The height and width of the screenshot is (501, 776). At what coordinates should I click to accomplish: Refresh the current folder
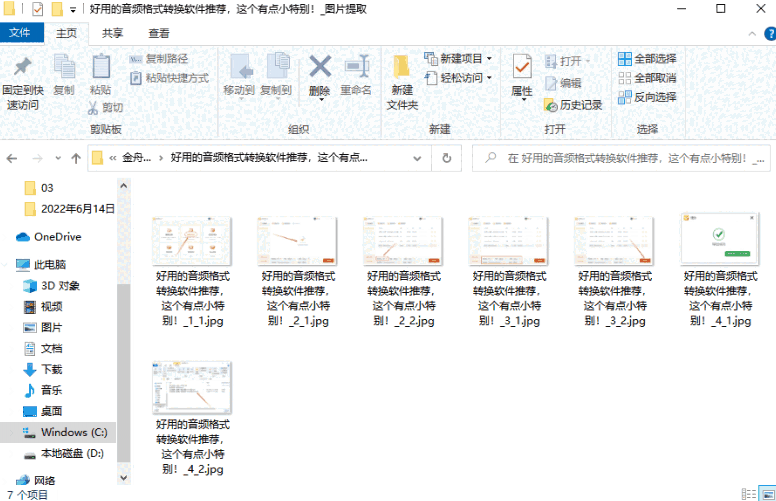click(446, 158)
